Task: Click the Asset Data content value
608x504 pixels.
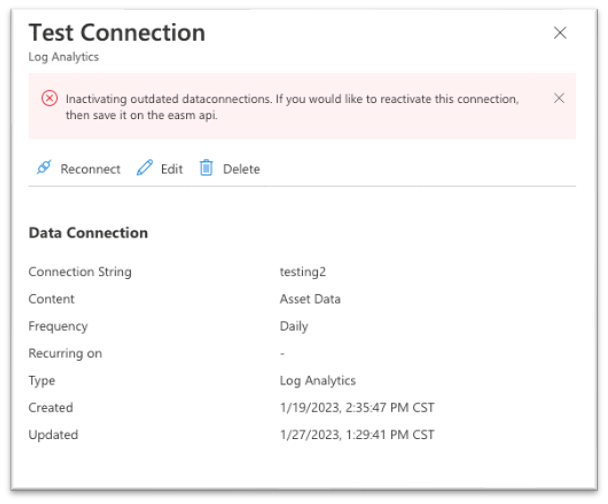Action: click(310, 299)
